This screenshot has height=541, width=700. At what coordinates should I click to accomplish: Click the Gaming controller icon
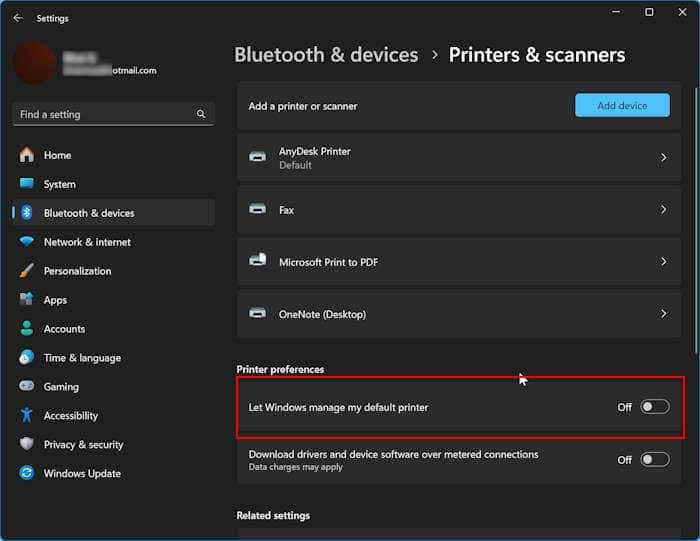pos(27,386)
